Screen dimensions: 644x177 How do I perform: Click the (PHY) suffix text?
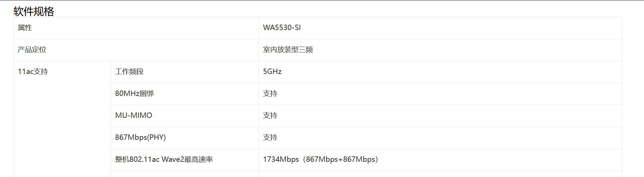(157, 137)
